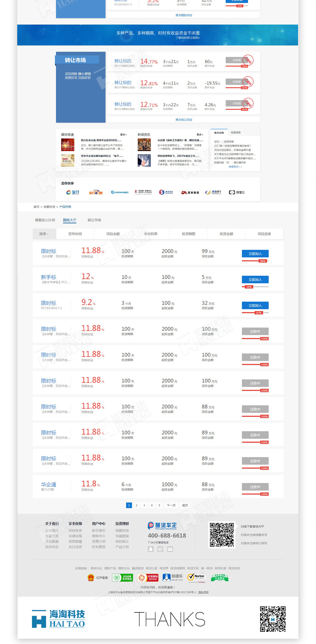Open first media report thumbnail image
316x644 pixels.
click(x=67, y=145)
